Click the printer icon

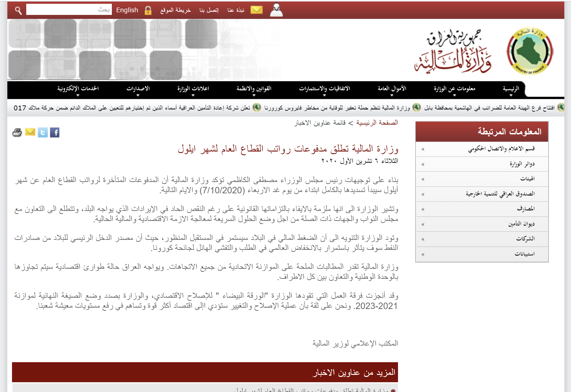(x=17, y=133)
